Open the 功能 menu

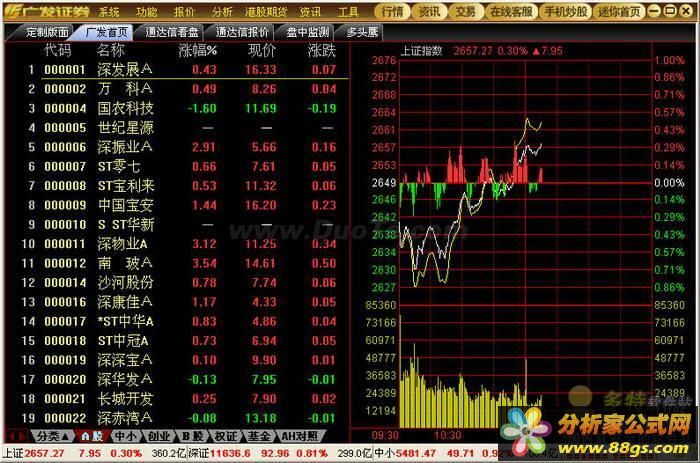tap(146, 12)
